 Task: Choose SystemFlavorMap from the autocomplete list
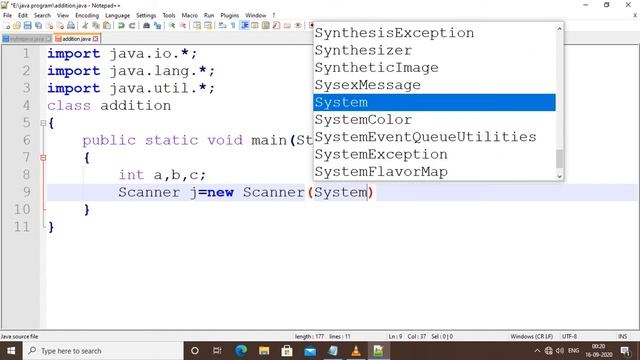tap(434, 171)
